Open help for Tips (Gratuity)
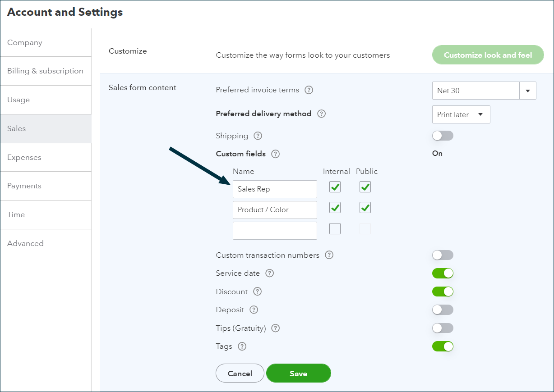 click(275, 328)
